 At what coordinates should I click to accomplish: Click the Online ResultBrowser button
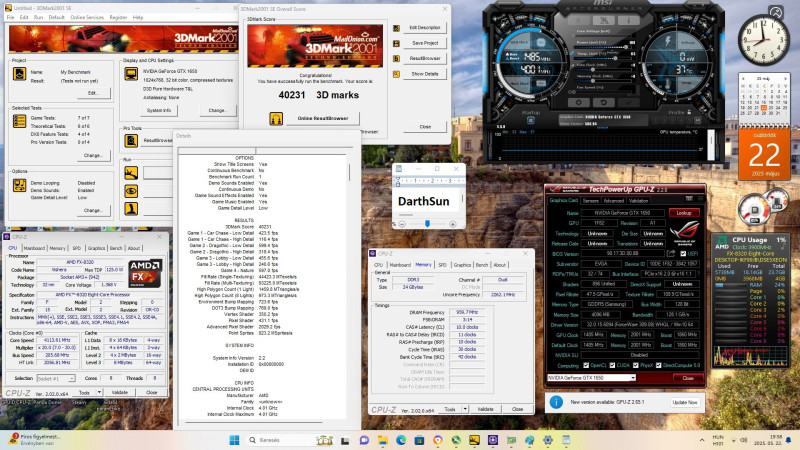click(322, 118)
